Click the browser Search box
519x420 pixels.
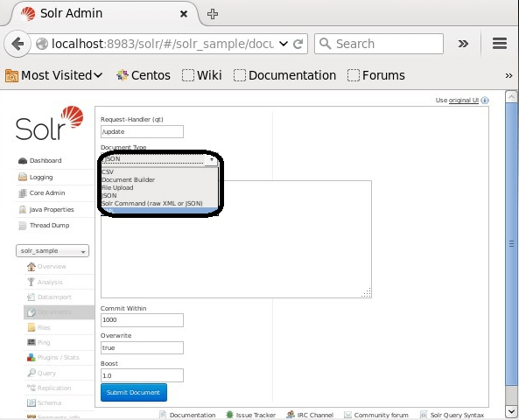point(379,44)
